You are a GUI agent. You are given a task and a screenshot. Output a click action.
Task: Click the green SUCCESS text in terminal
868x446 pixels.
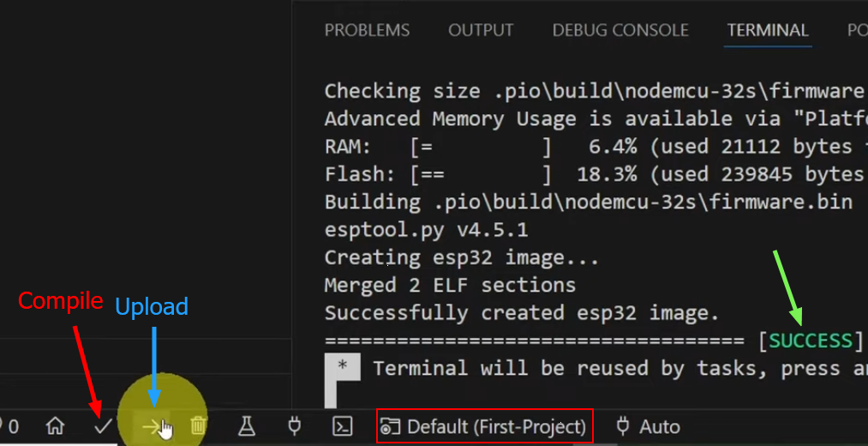click(x=811, y=341)
